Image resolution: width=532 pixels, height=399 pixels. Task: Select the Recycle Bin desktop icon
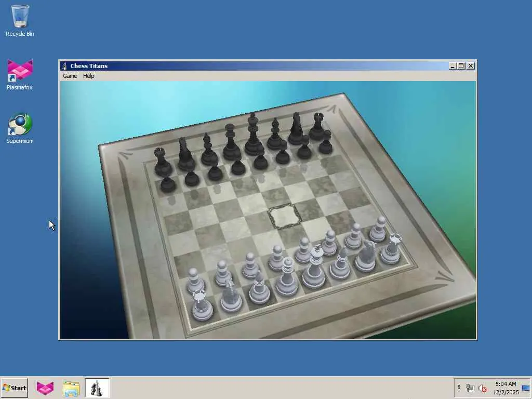pyautogui.click(x=20, y=20)
